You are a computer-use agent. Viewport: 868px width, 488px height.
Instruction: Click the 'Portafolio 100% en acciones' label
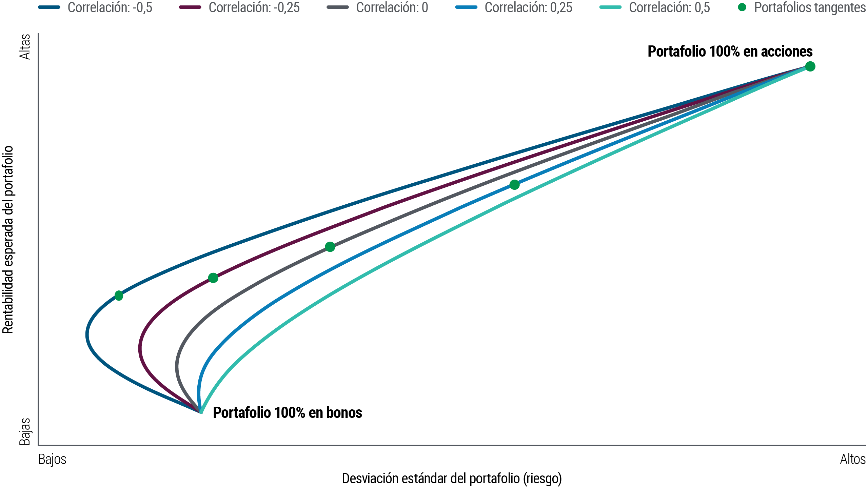pyautogui.click(x=730, y=52)
